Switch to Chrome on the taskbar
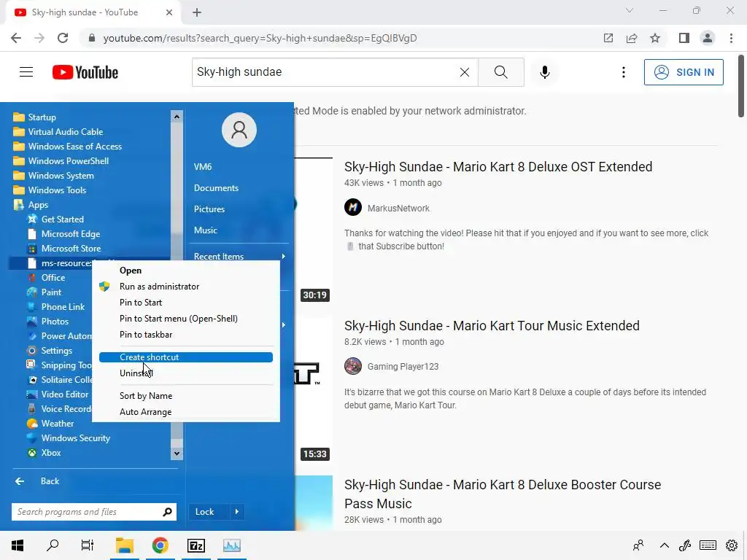 point(160,545)
